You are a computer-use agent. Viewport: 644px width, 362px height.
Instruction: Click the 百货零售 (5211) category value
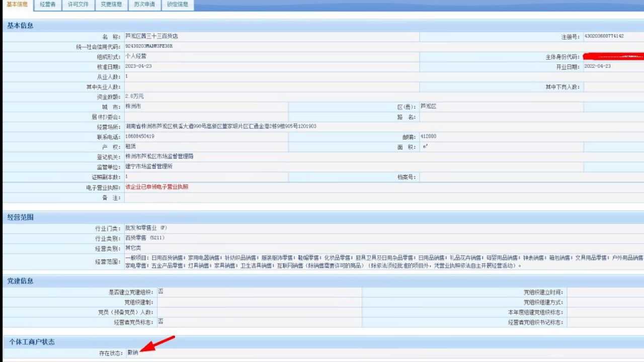pos(145,238)
